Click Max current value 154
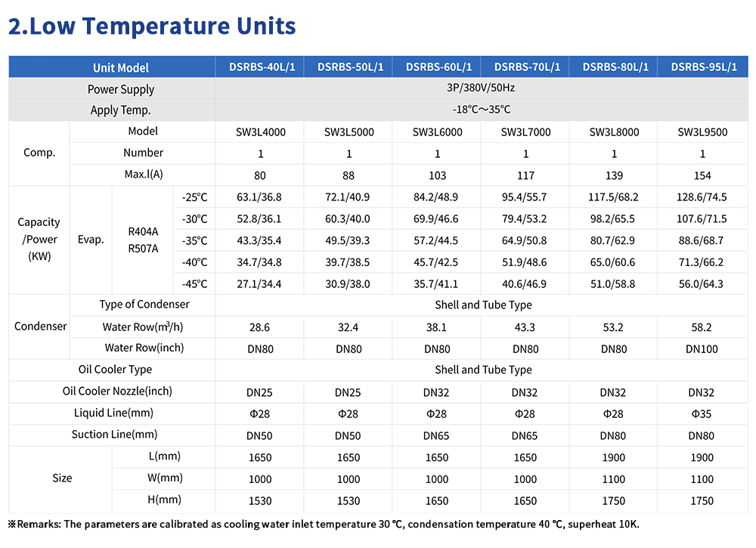This screenshot has height=548, width=756. [702, 175]
